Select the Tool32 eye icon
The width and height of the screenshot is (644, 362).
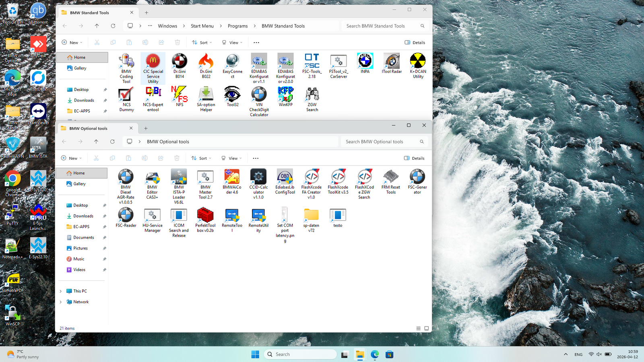click(232, 95)
